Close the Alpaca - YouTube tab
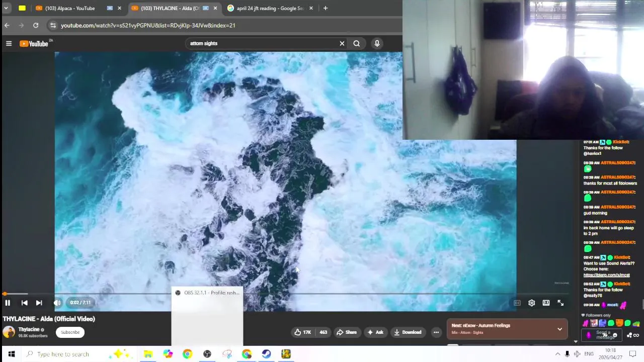The height and width of the screenshot is (362, 644). [119, 8]
